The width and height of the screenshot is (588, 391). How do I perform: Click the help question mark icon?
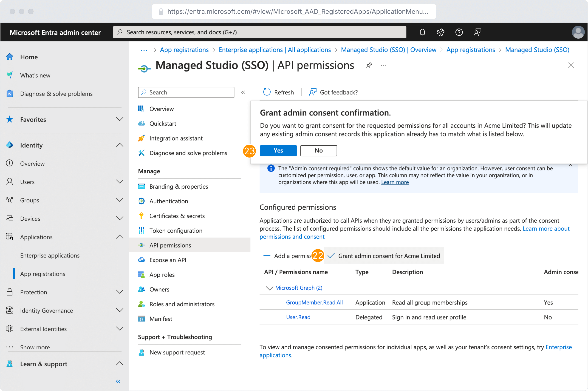coord(459,32)
